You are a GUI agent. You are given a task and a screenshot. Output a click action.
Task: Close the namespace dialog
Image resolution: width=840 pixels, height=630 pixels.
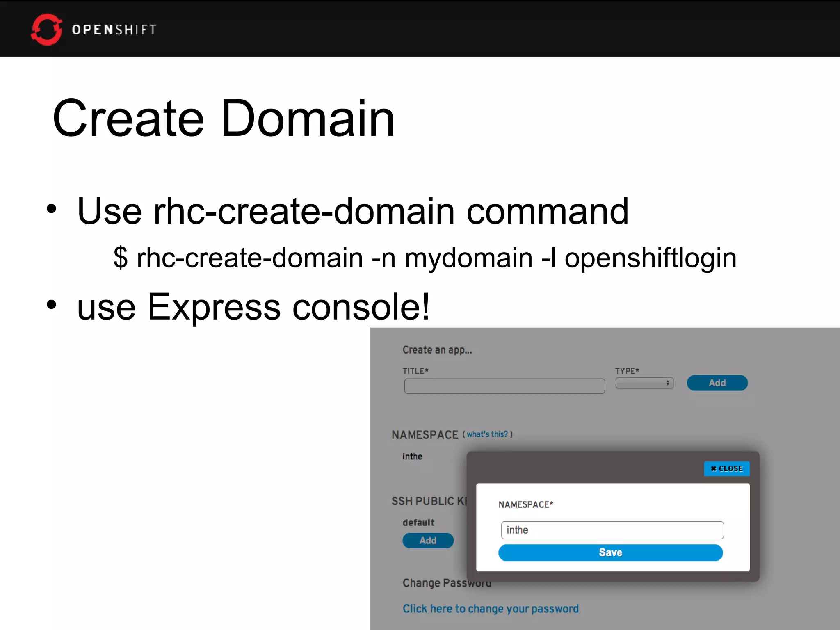tap(727, 468)
